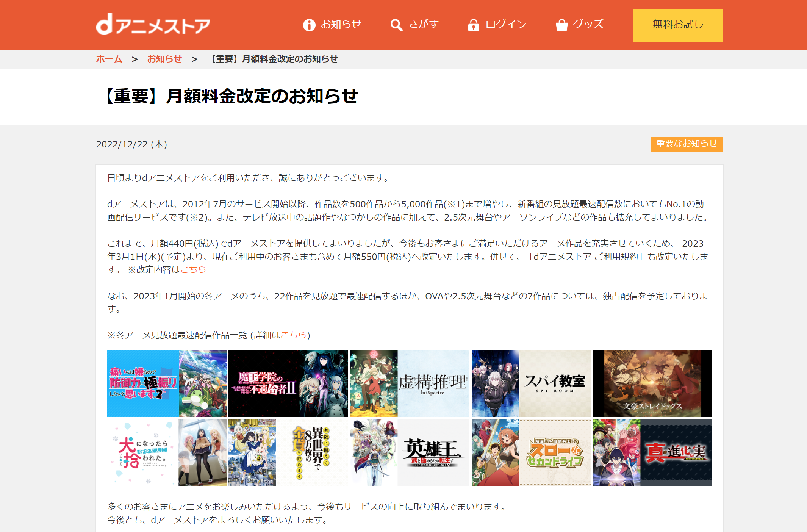This screenshot has height=532, width=807.
Task: Open お知らせ in header navigation
Action: click(341, 24)
